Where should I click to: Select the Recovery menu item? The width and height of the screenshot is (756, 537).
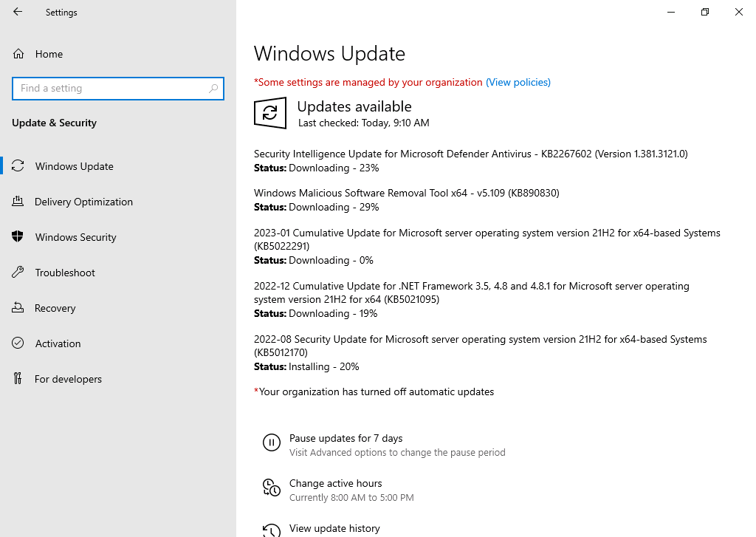tap(55, 308)
